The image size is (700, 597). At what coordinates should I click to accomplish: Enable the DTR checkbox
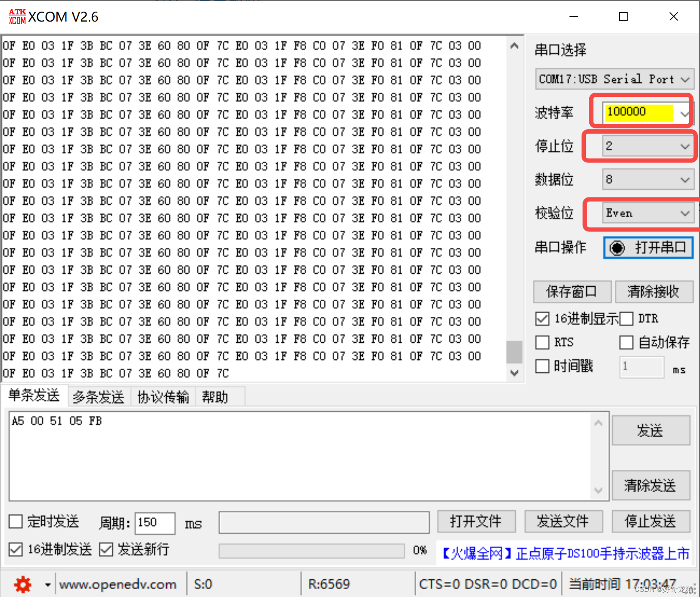pyautogui.click(x=627, y=319)
